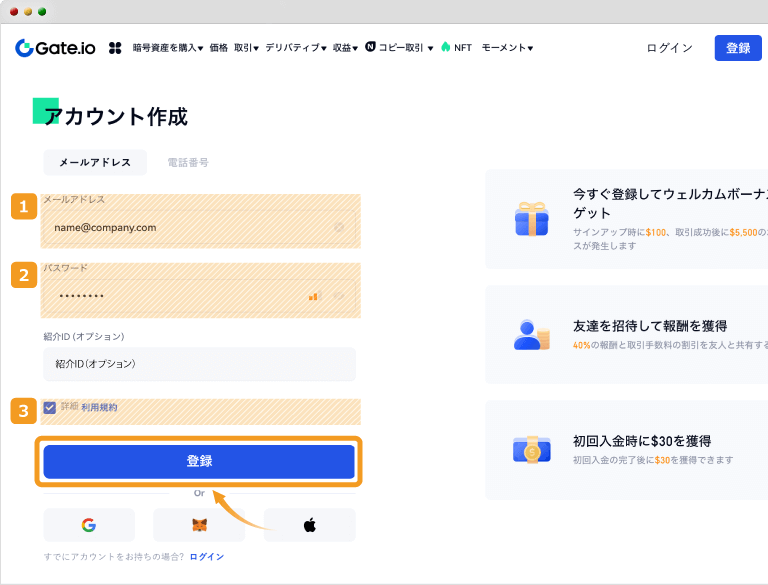Viewport: 768px width, 585px height.
Task: Expand the デリバティブ dropdown menu
Action: [296, 48]
